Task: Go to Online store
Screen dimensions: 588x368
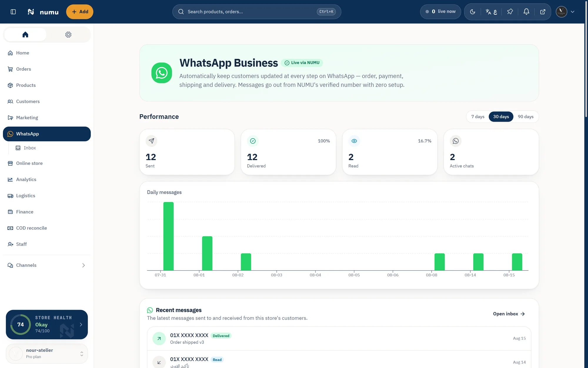Action: coord(47,163)
